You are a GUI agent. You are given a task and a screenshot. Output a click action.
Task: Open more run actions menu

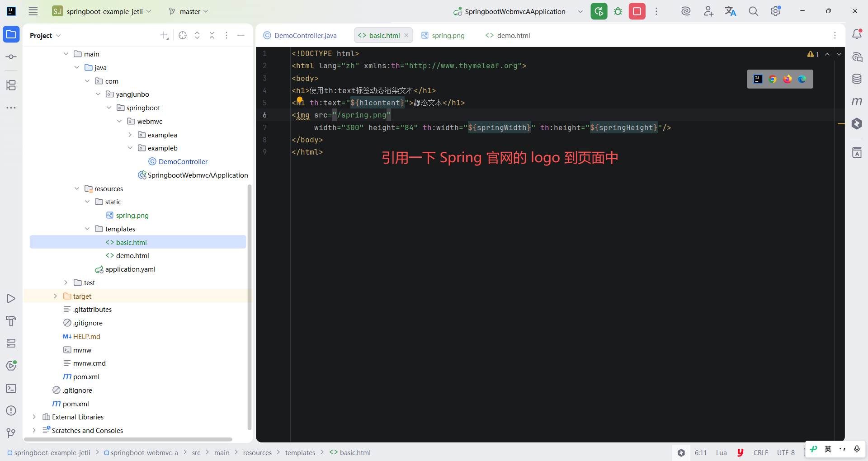(x=656, y=11)
